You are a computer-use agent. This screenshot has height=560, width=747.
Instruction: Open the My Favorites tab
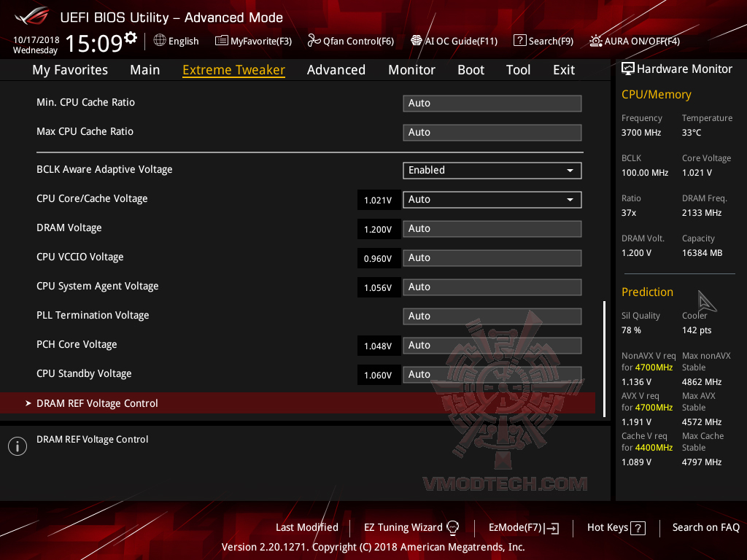(70, 70)
